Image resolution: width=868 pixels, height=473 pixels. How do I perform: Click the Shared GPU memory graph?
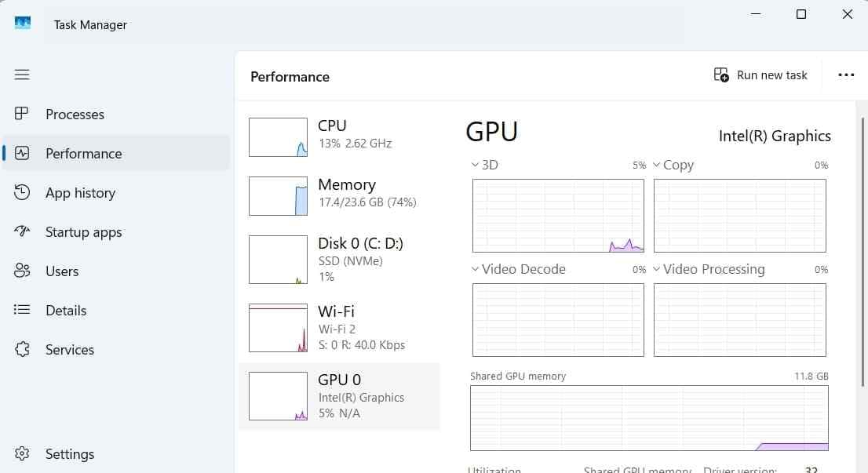pos(649,417)
